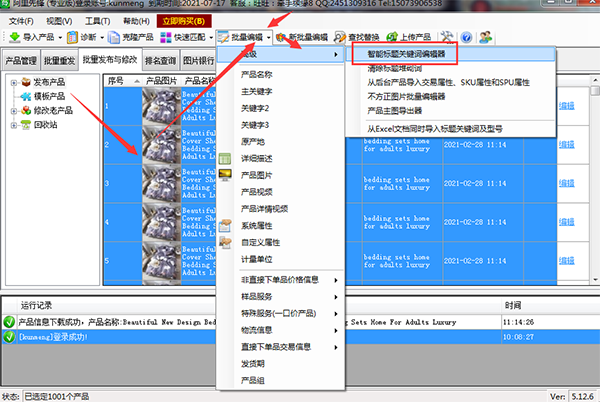The height and width of the screenshot is (402, 600).
Task: Click the 立即购买(B) button
Action: click(x=184, y=21)
